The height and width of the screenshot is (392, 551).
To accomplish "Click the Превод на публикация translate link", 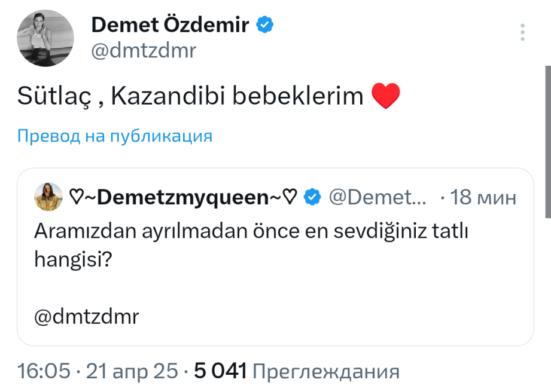I will click(114, 136).
